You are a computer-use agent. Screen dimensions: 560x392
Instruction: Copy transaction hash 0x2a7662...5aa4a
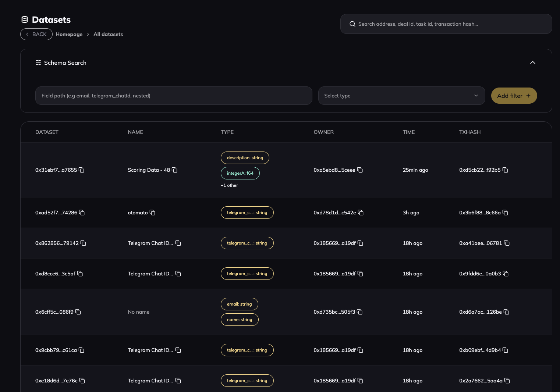(x=507, y=381)
